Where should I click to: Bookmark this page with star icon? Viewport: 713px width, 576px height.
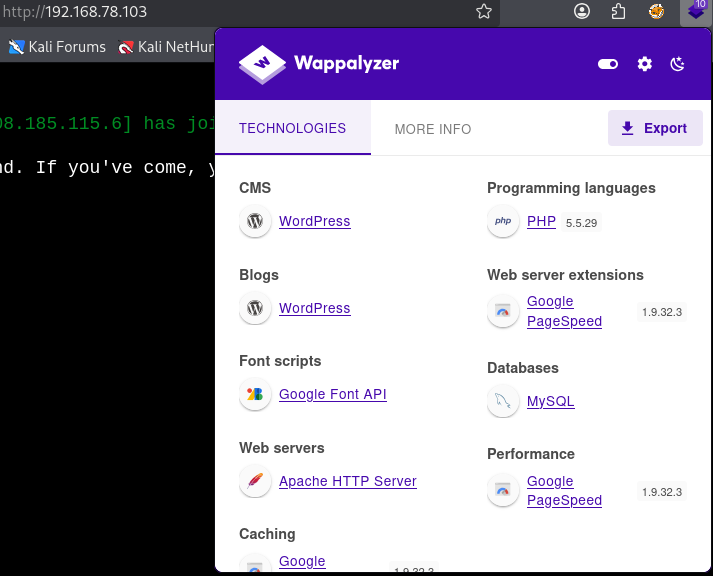[x=484, y=12]
